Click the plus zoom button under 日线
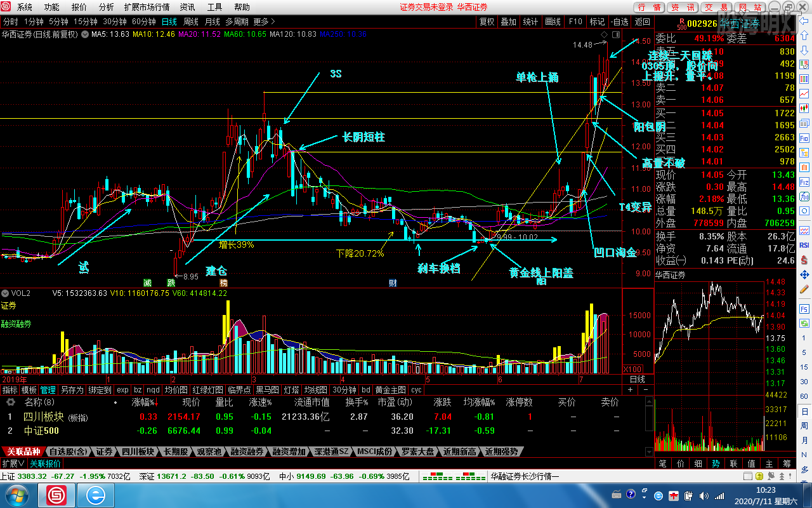 (629, 389)
